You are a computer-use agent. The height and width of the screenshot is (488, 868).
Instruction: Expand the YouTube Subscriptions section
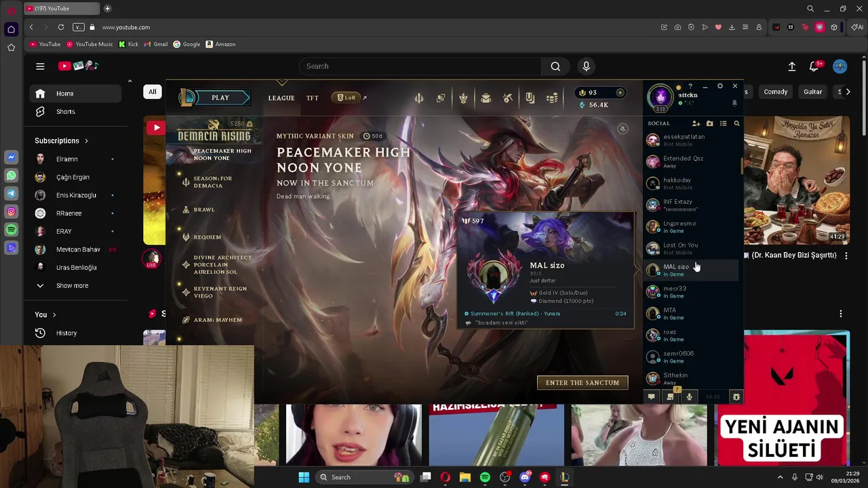coord(62,140)
